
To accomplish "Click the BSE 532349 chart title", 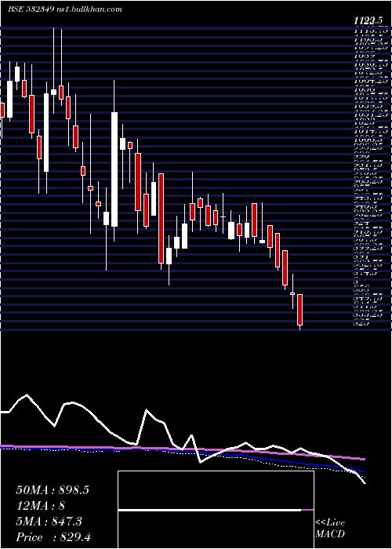I will pos(31,9).
